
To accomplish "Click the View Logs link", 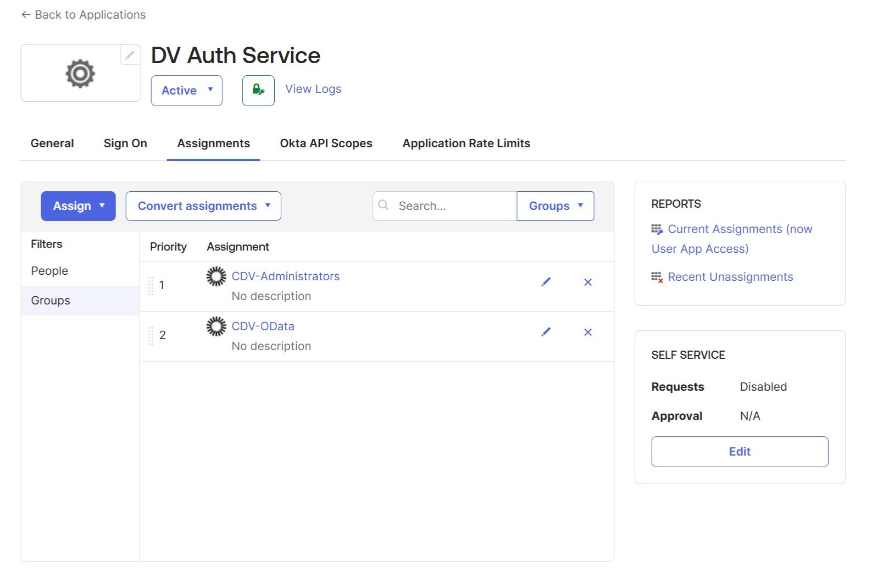I will 313,89.
